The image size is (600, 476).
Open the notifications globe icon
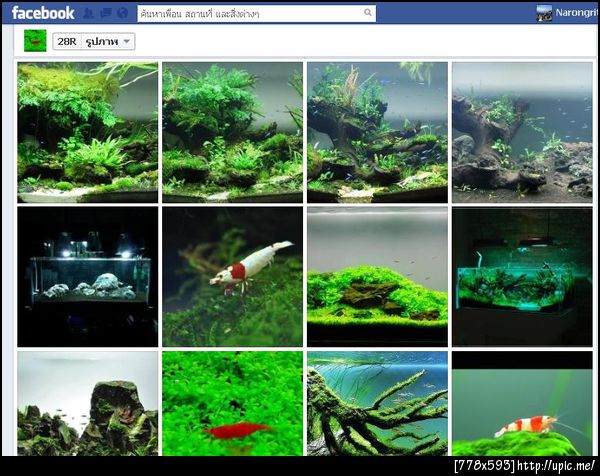(x=122, y=13)
